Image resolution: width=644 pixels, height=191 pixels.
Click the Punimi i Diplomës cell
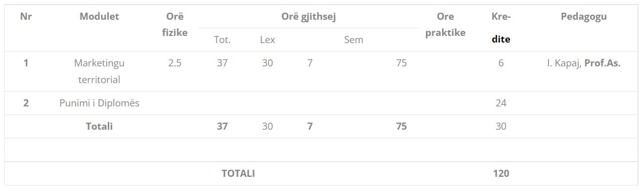coord(99,103)
